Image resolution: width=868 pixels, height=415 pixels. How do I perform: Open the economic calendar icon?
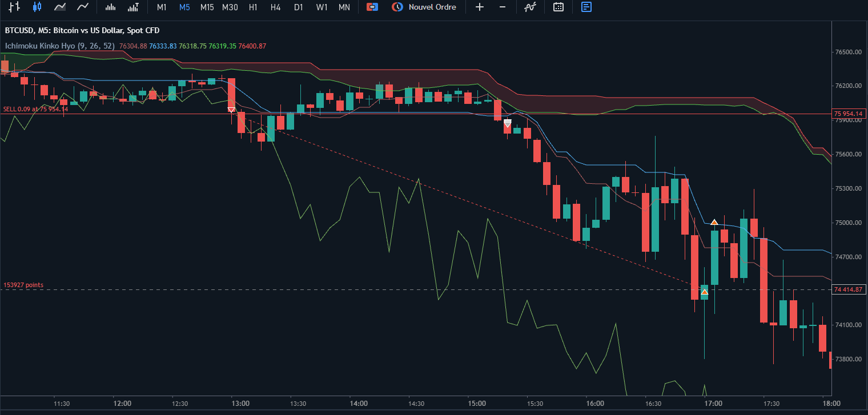[558, 7]
